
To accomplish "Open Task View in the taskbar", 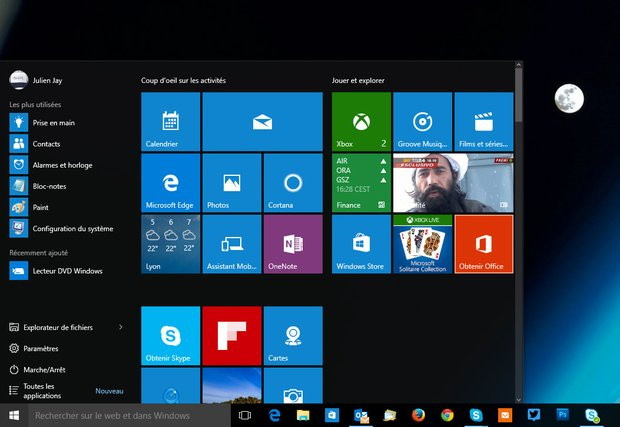I will pyautogui.click(x=245, y=416).
